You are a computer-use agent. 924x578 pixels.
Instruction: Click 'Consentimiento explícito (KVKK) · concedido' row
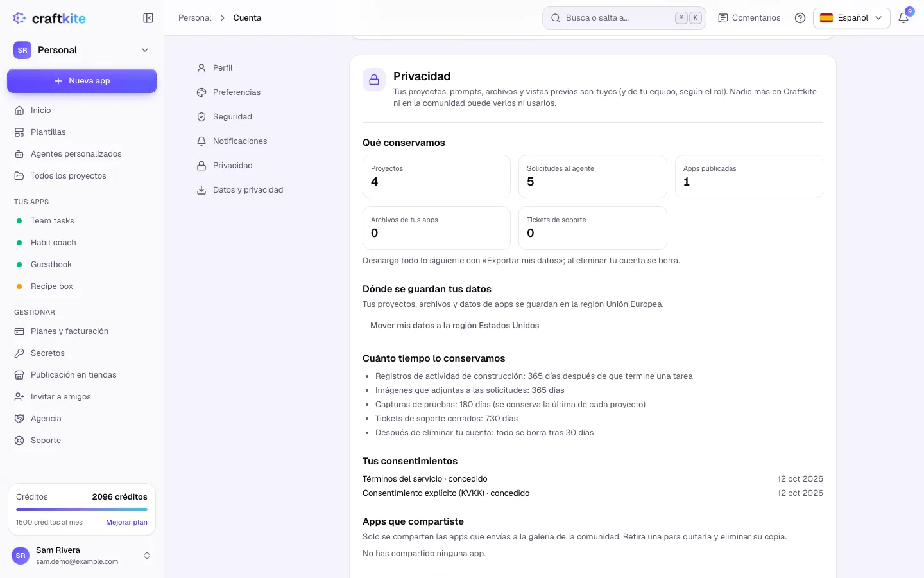592,493
